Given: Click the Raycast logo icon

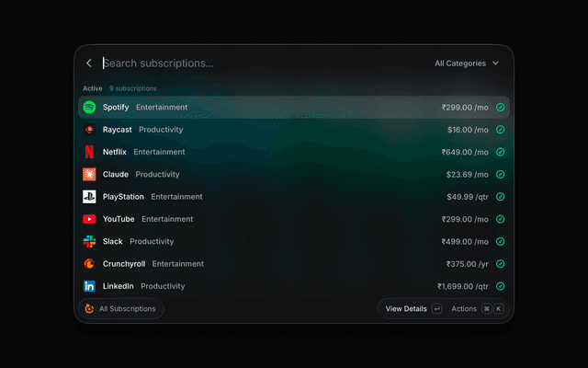Looking at the screenshot, I should [x=89, y=130].
